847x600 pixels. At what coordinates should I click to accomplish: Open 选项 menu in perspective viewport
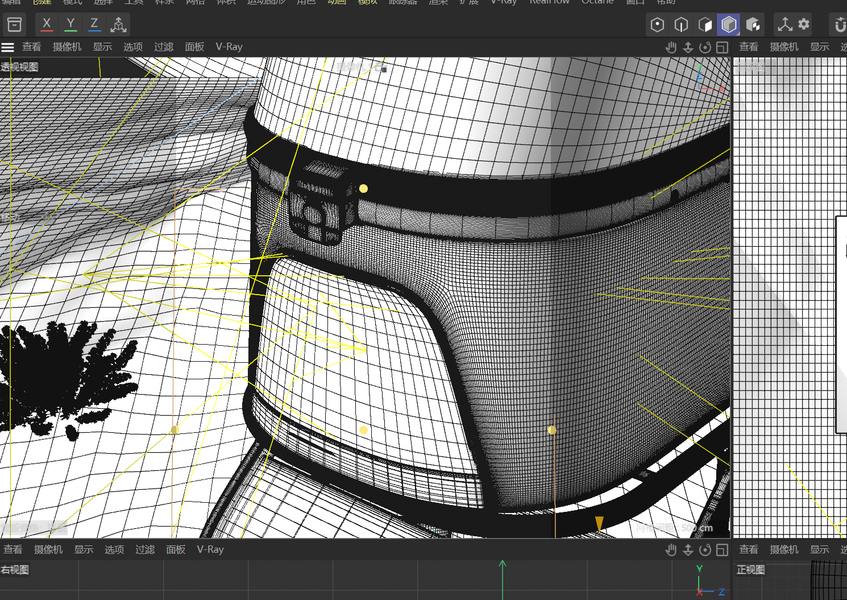[133, 47]
